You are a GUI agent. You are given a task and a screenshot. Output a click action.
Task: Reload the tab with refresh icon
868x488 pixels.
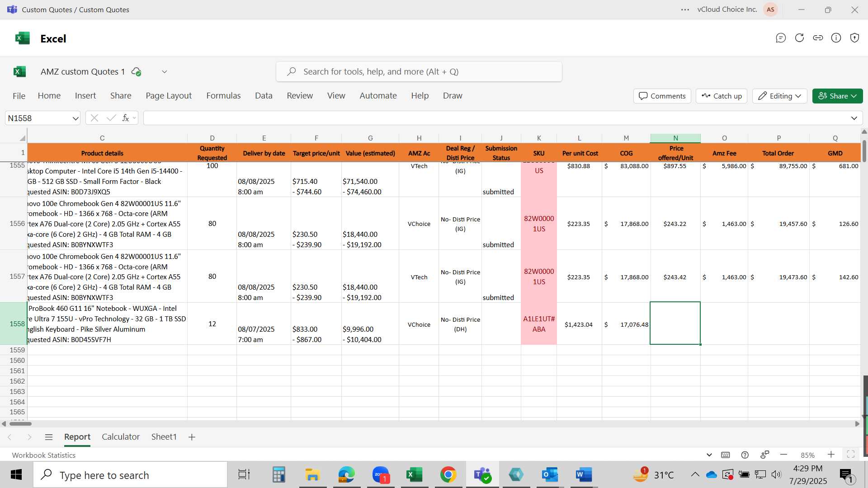799,38
